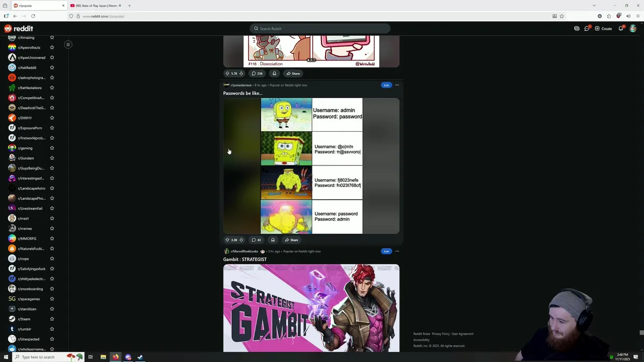Favorite r/MMORPG with its star
Viewport: 644px width, 362px height.
pyautogui.click(x=52, y=238)
